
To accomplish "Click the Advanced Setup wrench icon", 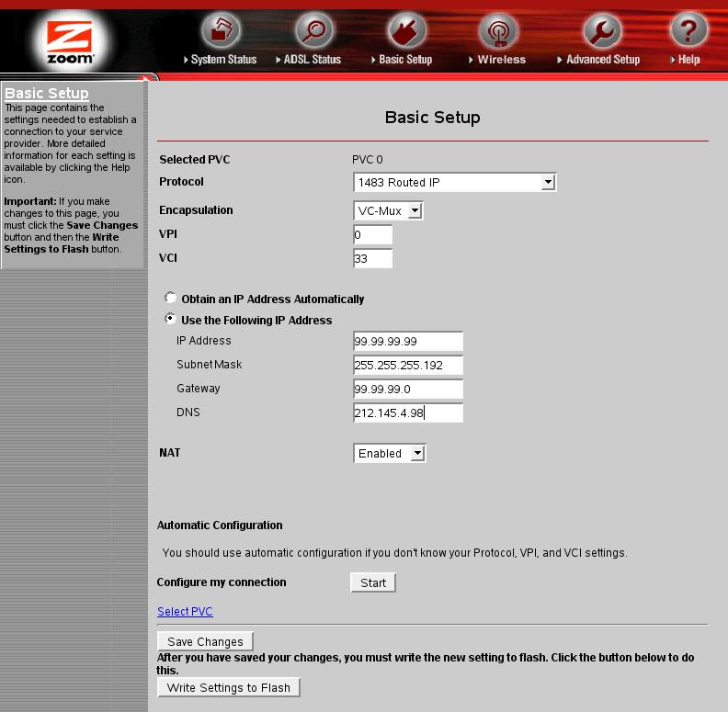I will (x=602, y=30).
